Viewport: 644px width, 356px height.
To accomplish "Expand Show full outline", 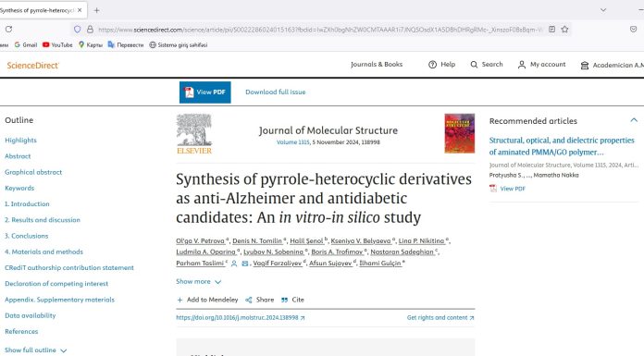I will pos(36,350).
